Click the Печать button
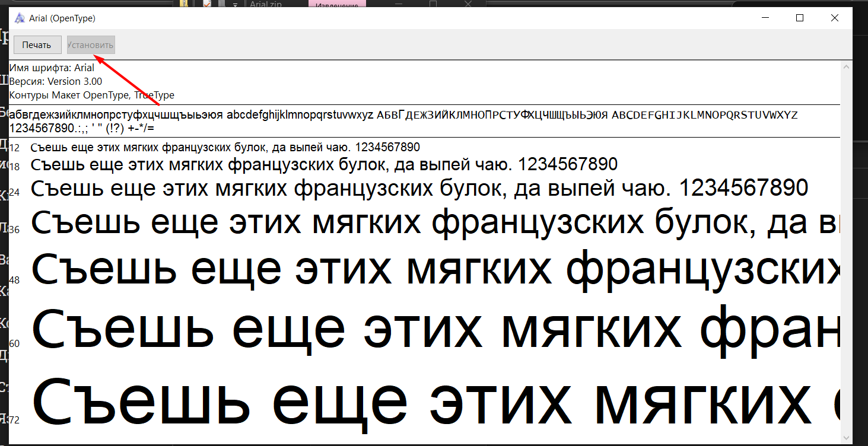Screen dimensions: 868x446 click(x=37, y=44)
